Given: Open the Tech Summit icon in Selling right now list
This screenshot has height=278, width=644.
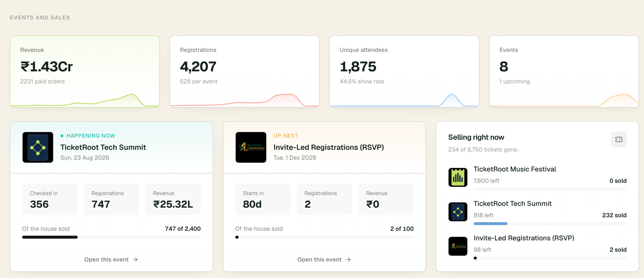Looking at the screenshot, I should (x=458, y=212).
